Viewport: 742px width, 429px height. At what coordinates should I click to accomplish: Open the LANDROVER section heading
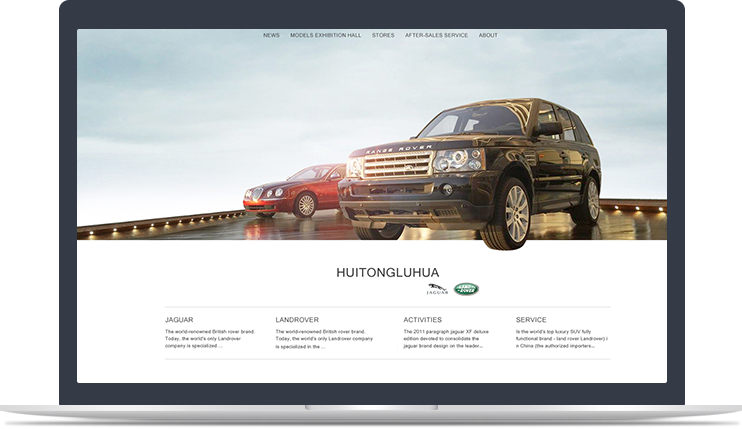coord(297,320)
